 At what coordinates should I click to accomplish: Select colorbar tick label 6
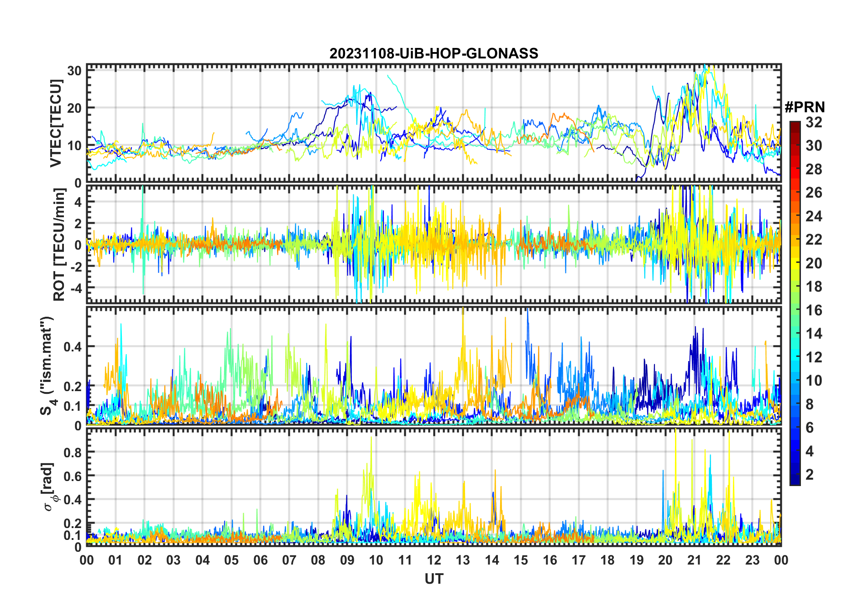(x=810, y=428)
